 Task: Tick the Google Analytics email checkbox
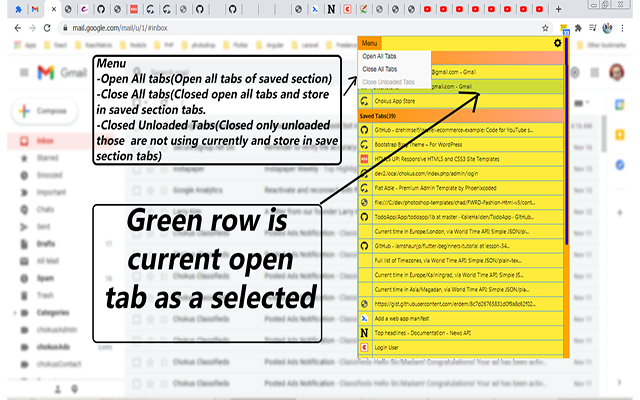click(137, 190)
